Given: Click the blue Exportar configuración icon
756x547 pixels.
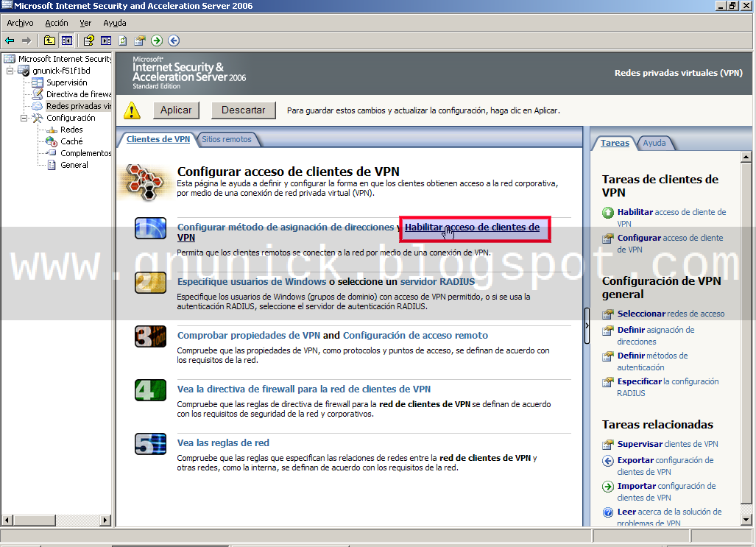Looking at the screenshot, I should (608, 461).
